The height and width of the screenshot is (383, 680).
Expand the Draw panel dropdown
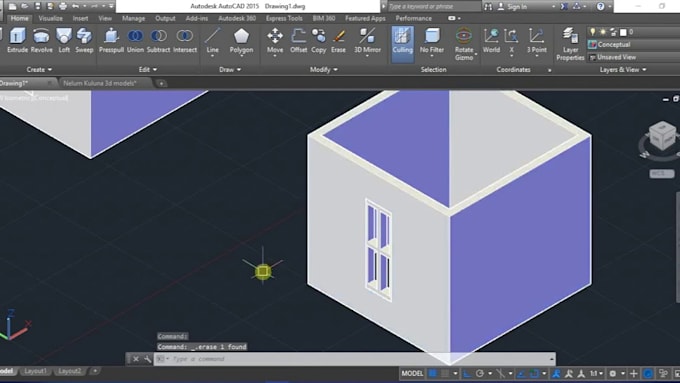230,69
